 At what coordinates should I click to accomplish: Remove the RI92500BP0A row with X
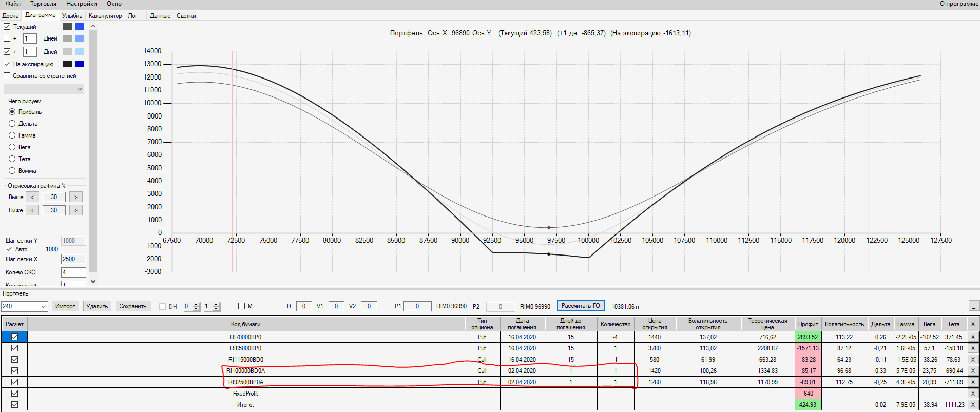click(972, 382)
